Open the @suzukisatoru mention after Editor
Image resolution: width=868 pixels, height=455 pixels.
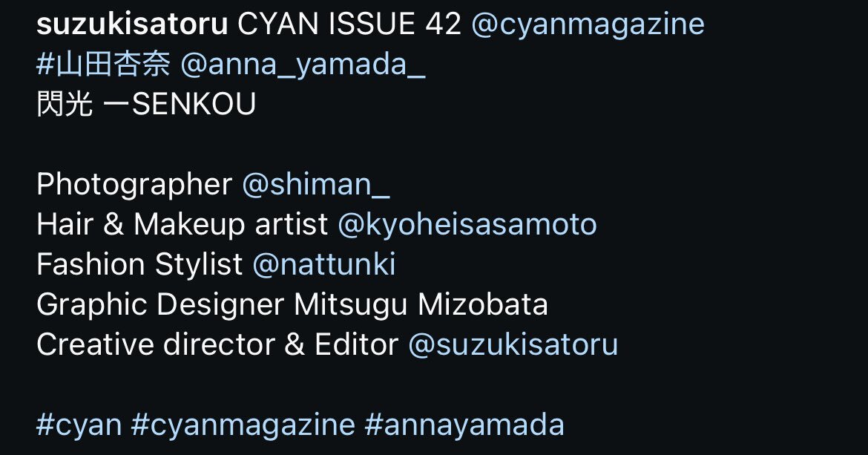pos(513,344)
